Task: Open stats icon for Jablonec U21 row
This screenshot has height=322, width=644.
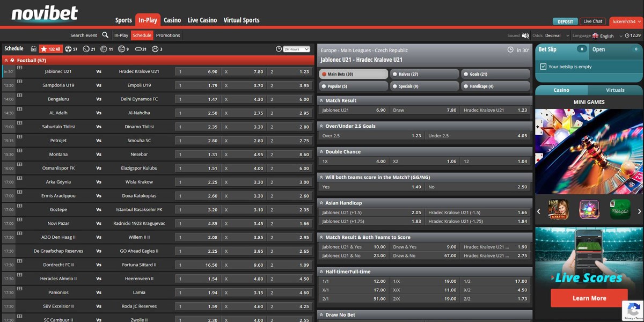Action: [20, 68]
